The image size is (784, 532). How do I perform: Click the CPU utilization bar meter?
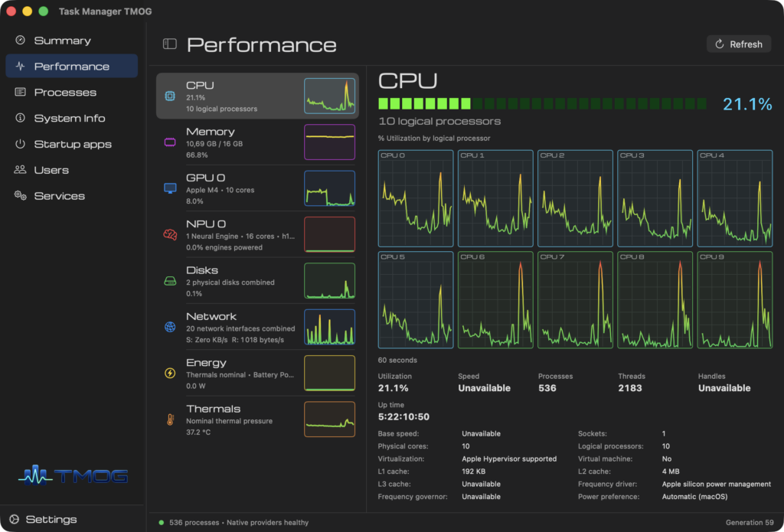pos(543,104)
